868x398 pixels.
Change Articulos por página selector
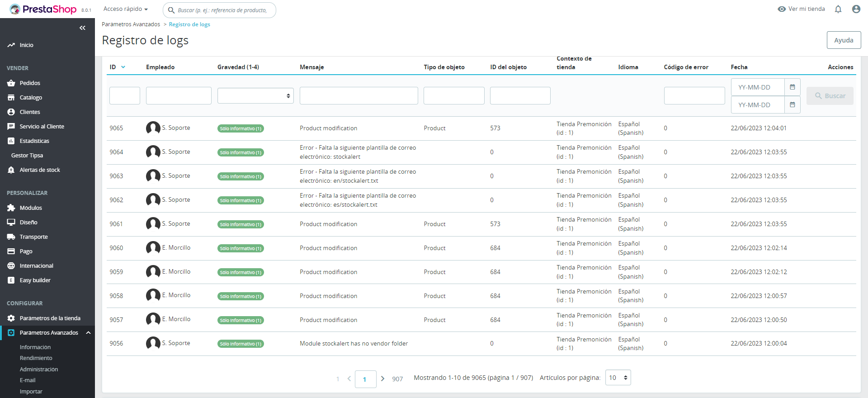pyautogui.click(x=618, y=378)
